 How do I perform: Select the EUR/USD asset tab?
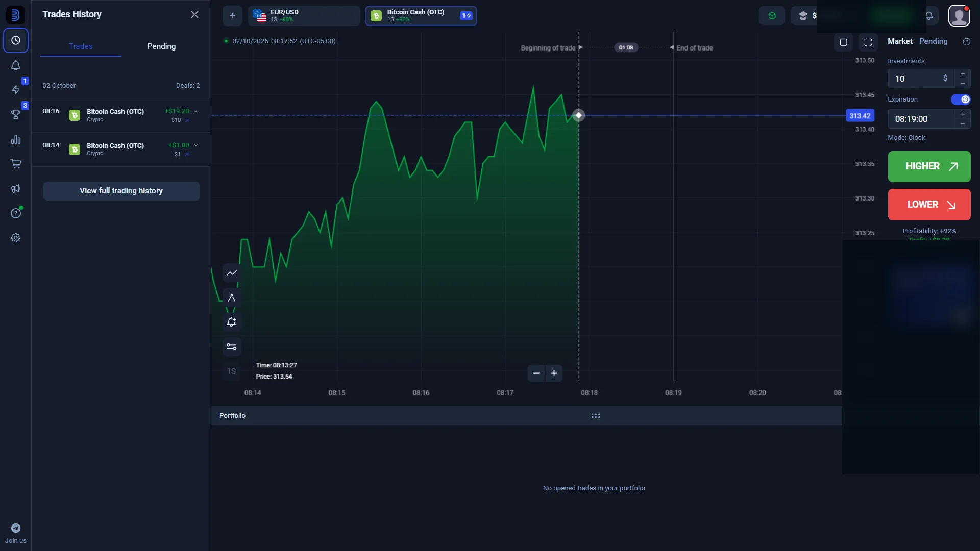click(304, 16)
